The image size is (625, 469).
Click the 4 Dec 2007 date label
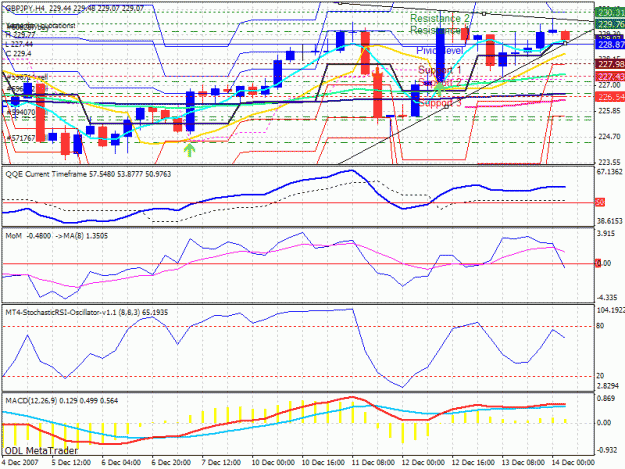pos(20,463)
